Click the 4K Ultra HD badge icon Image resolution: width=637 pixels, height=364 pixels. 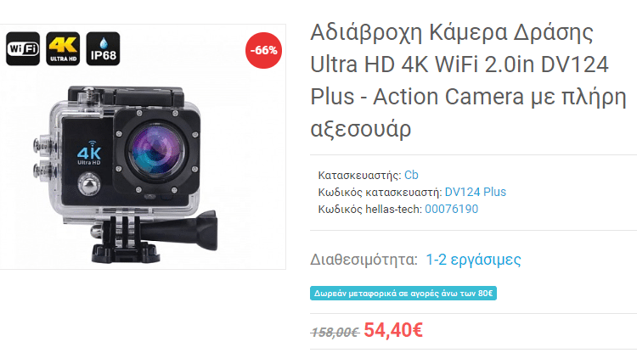(x=63, y=48)
